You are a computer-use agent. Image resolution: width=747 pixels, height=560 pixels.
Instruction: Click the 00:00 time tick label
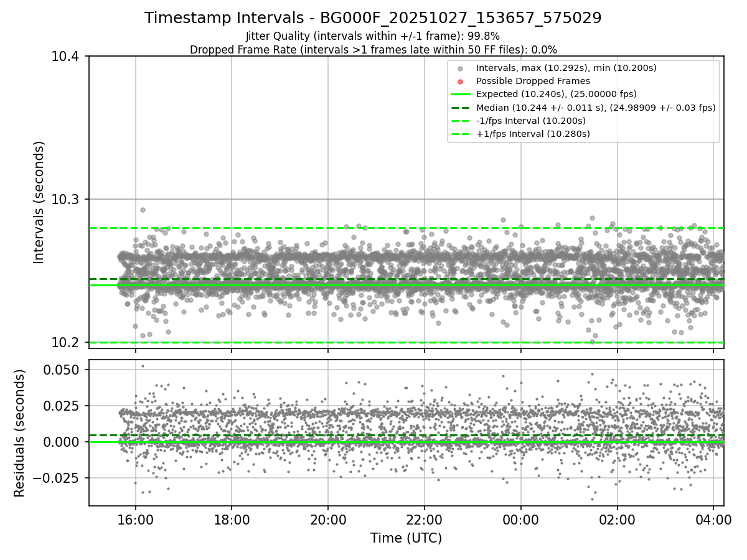pos(521,519)
